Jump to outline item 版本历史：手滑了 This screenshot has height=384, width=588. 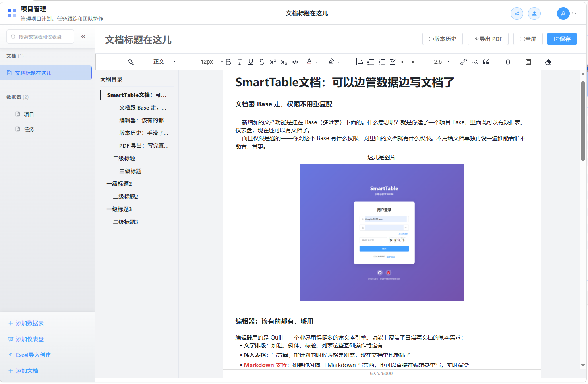[x=143, y=133]
